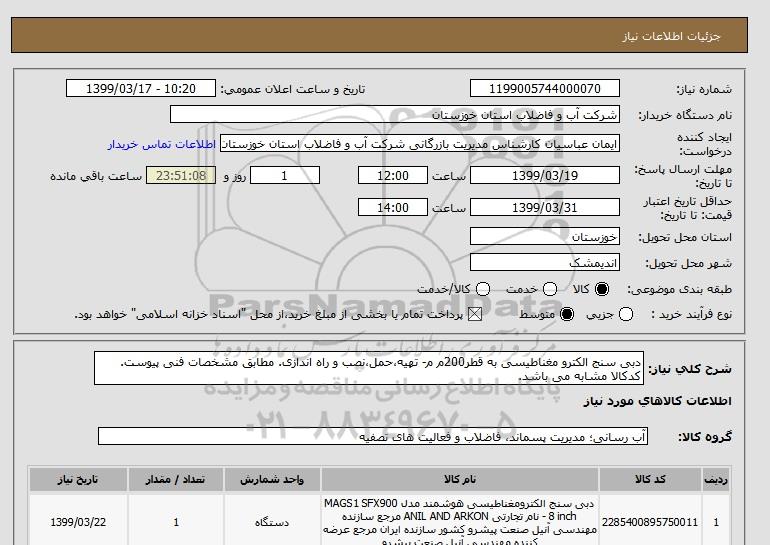The width and height of the screenshot is (770, 545).
Task: Click the حداقل تاریخ اعتبار قیمت label
Action: (x=688, y=208)
